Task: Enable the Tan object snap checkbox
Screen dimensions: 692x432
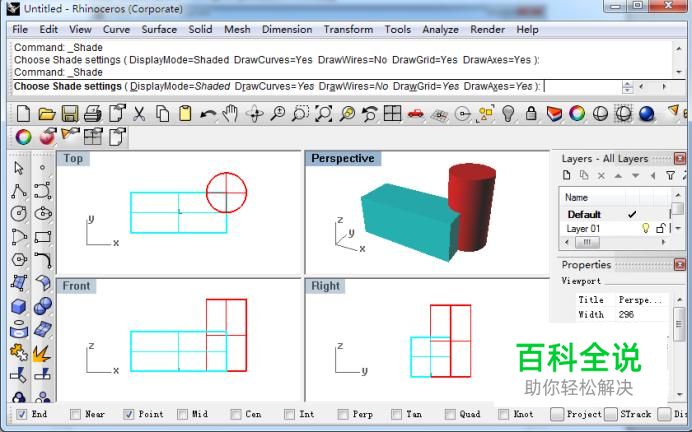Action: (397, 414)
